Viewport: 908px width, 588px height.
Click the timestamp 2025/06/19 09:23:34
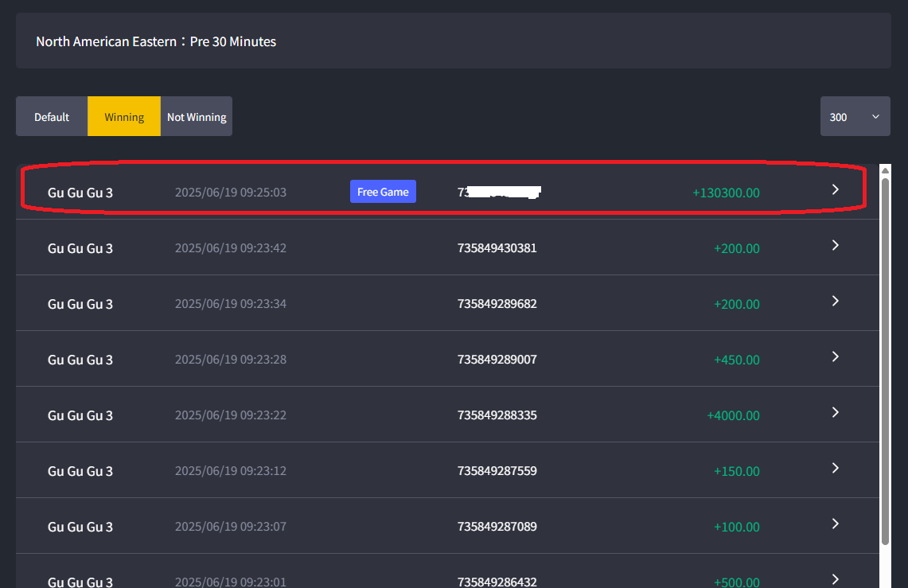point(231,303)
